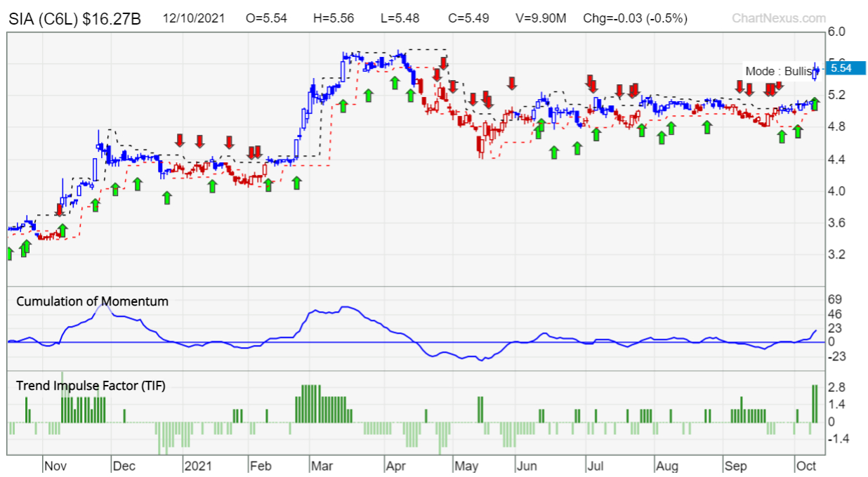Click the 3.6 price axis label

tap(838, 223)
